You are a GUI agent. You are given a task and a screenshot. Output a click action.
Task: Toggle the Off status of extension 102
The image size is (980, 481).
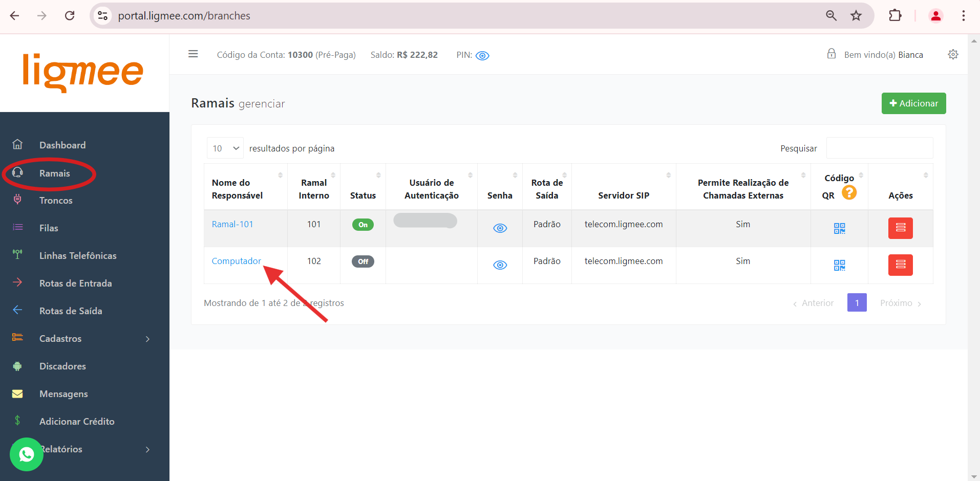(x=363, y=261)
